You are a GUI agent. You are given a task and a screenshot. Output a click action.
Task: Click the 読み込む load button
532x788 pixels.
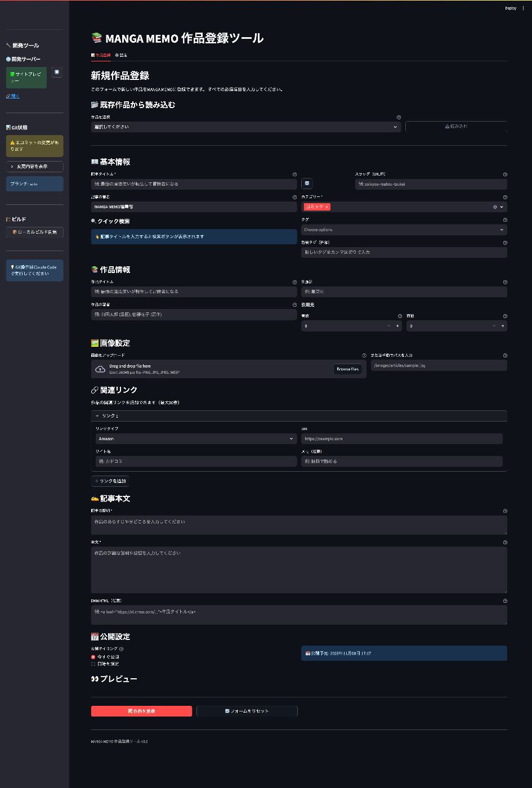tap(456, 127)
